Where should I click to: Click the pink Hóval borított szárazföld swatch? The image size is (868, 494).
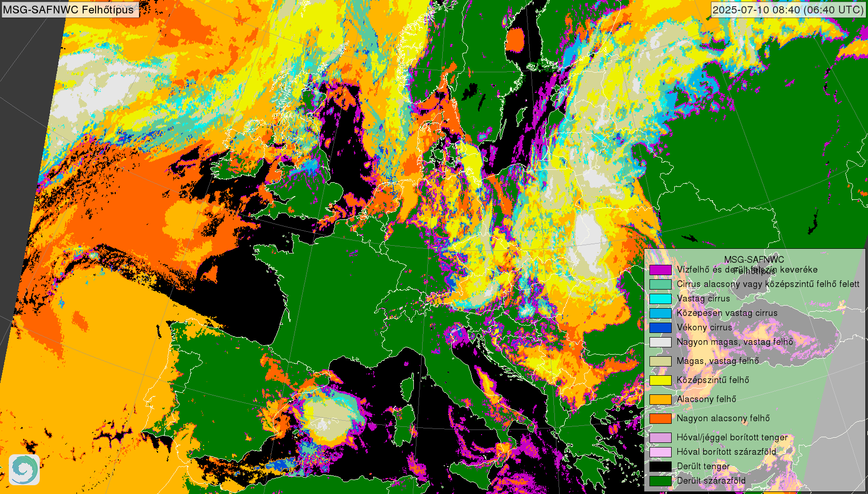pyautogui.click(x=660, y=452)
